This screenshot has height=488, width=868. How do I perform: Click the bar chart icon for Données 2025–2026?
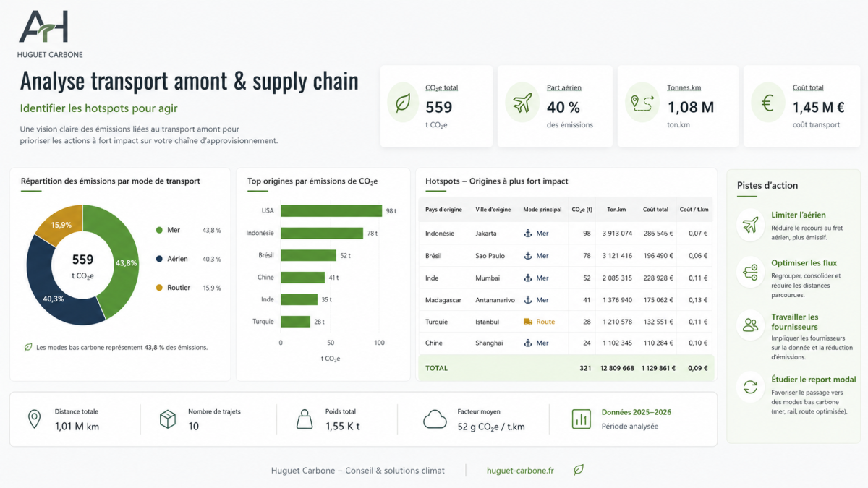click(x=582, y=419)
